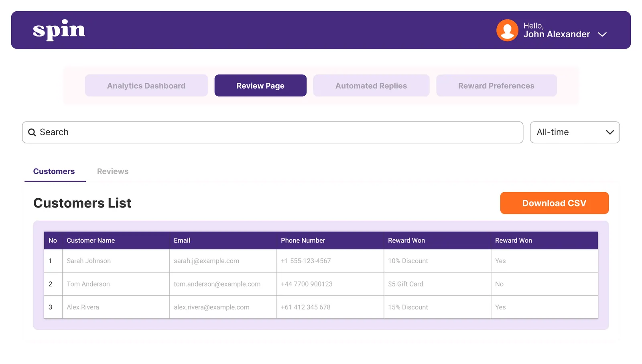Viewport: 642px width, 364px height.
Task: Click the No column header
Action: point(53,240)
